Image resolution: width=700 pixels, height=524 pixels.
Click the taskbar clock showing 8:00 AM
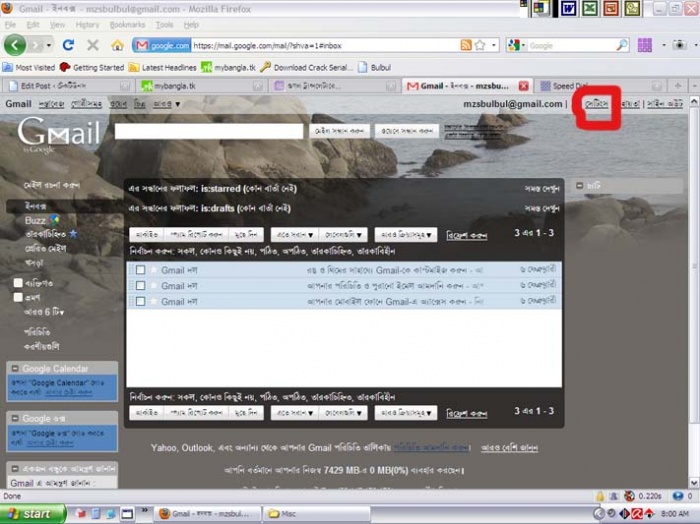[675, 514]
